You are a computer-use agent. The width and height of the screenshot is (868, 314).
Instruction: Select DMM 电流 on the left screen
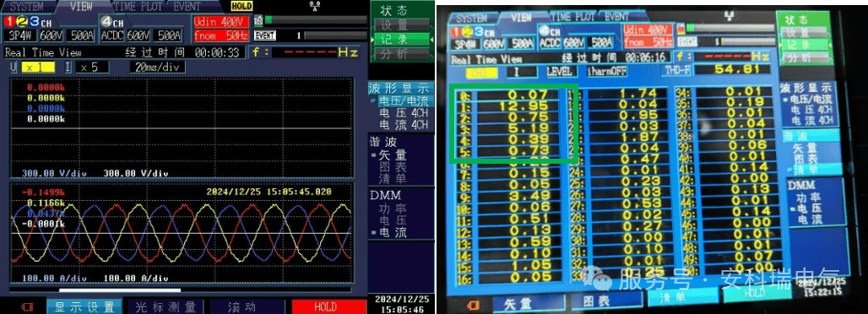coord(393,233)
